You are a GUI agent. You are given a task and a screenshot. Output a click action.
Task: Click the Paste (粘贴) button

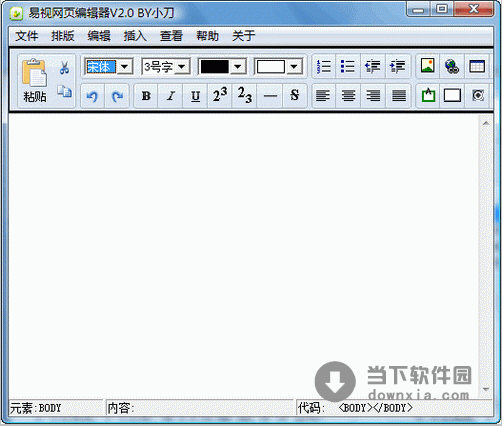[x=34, y=80]
